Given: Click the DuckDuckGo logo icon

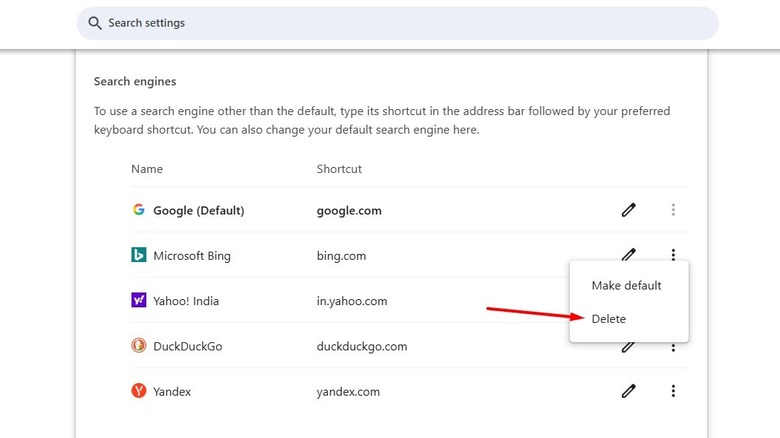Looking at the screenshot, I should pyautogui.click(x=139, y=346).
